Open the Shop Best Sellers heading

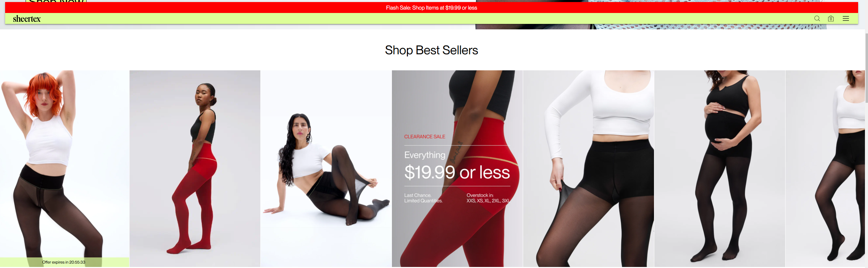click(431, 50)
